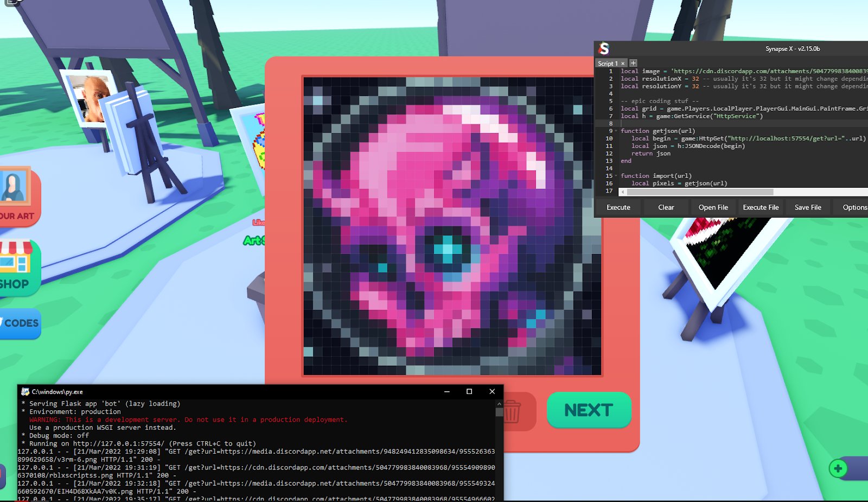868x502 pixels.
Task: Click the py.exe console window icon
Action: click(25, 391)
